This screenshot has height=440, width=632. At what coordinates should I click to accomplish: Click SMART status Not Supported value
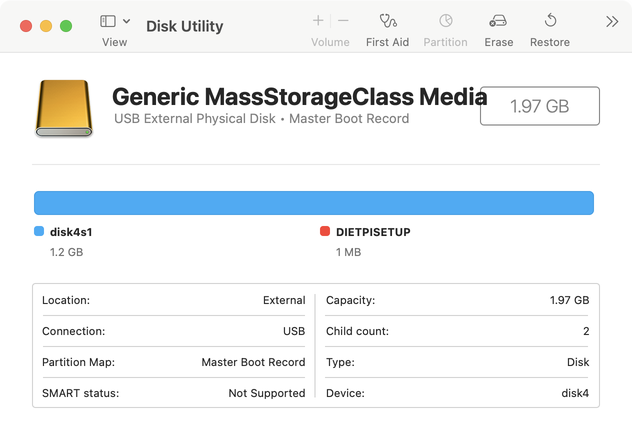[x=267, y=393]
